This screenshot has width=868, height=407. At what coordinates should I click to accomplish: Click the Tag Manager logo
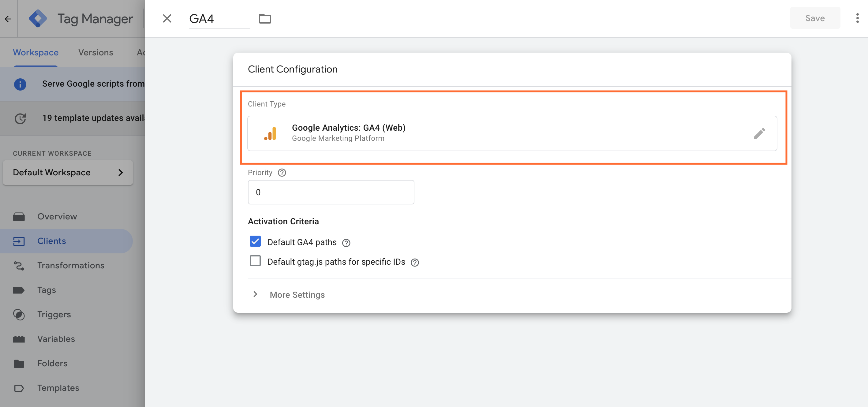coord(38,19)
